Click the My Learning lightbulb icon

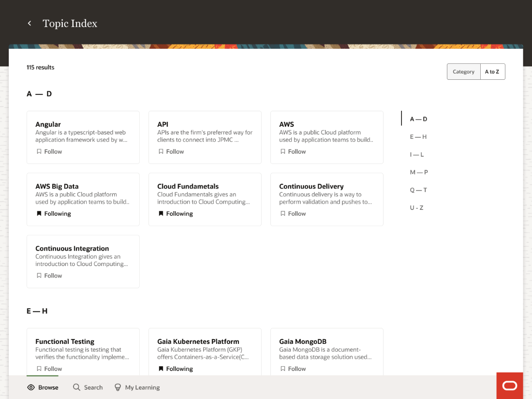(x=118, y=387)
